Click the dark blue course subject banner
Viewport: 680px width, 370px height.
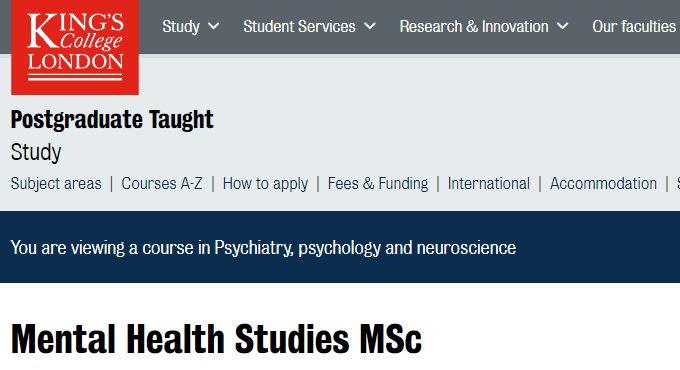[340, 247]
